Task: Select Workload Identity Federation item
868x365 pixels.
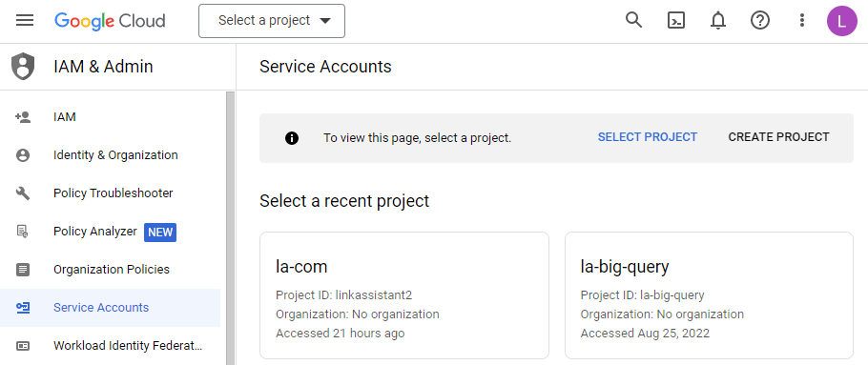Action: [x=110, y=346]
